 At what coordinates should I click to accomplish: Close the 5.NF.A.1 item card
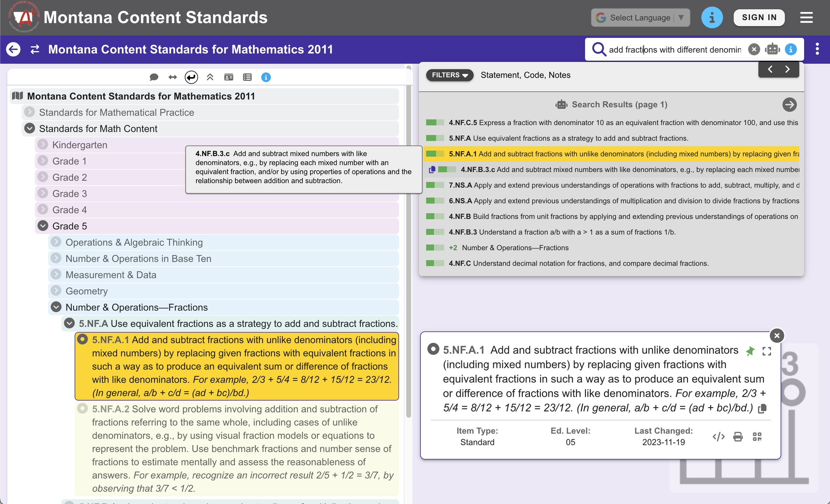tap(777, 336)
